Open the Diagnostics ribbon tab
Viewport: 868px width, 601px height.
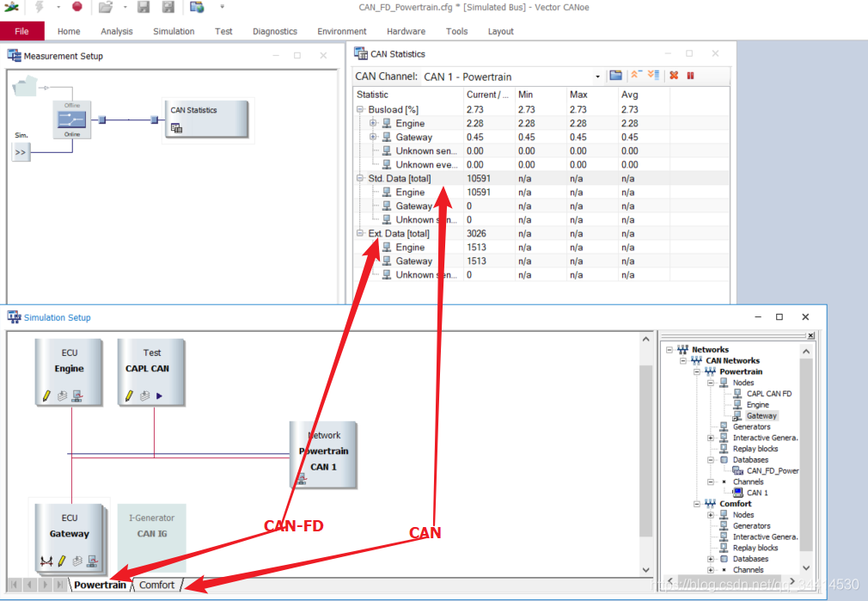click(275, 31)
